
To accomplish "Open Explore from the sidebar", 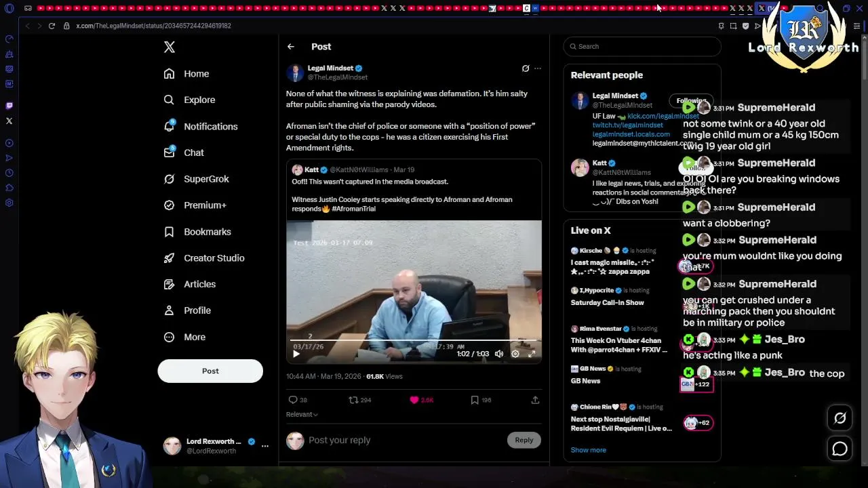I will coord(189,100).
